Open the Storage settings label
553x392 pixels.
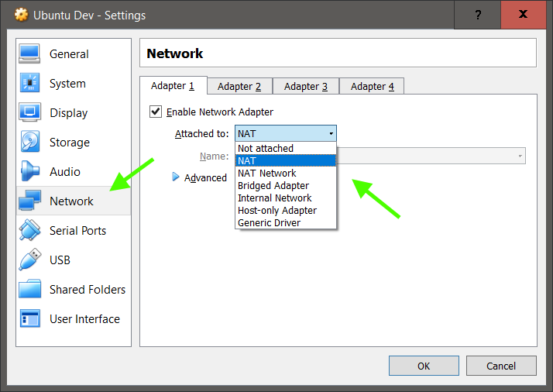(x=70, y=143)
